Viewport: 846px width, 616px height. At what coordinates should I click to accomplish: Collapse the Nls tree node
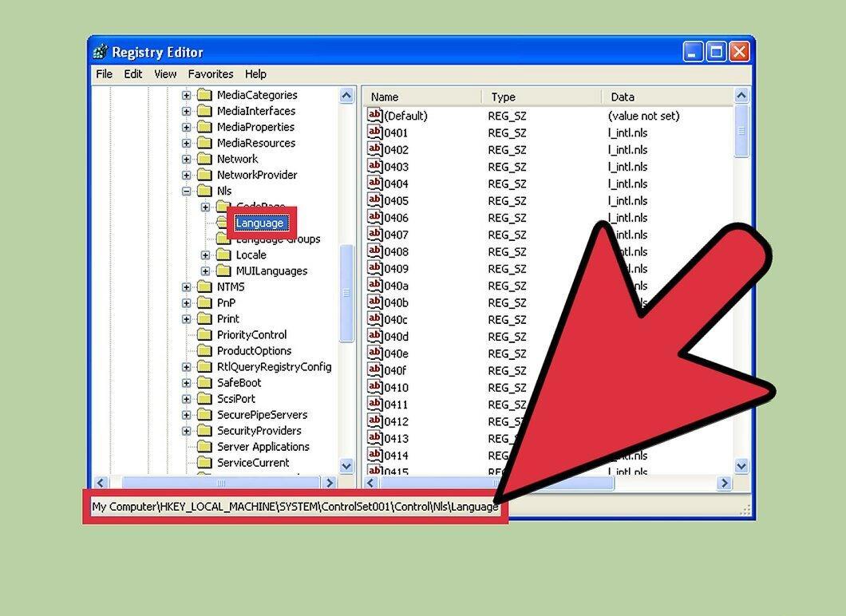click(186, 191)
